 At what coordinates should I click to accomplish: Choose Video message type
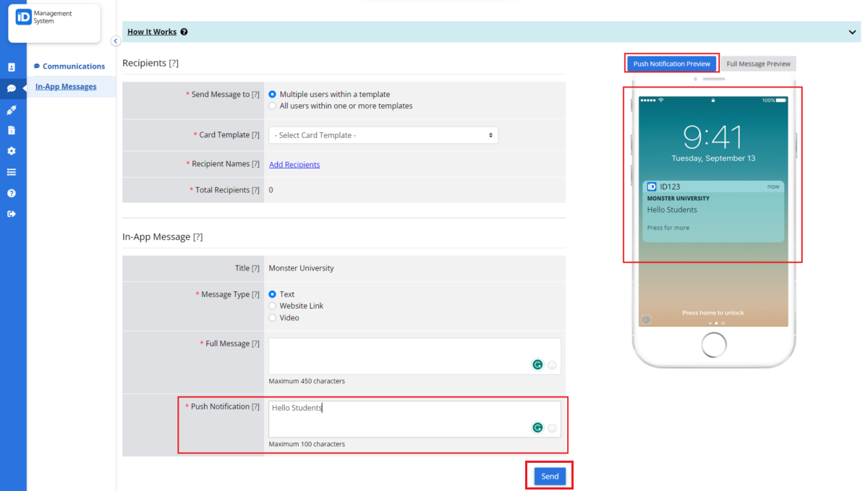click(272, 317)
